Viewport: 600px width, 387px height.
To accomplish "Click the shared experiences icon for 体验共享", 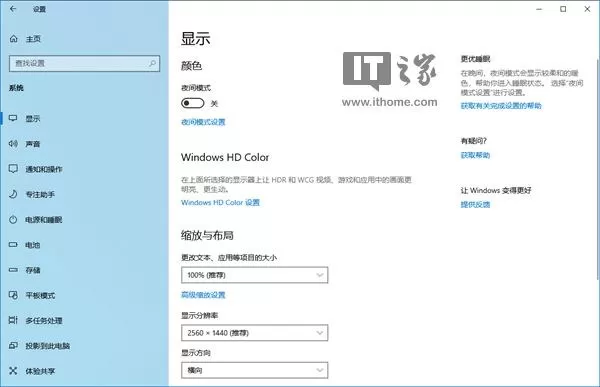I will coord(13,371).
